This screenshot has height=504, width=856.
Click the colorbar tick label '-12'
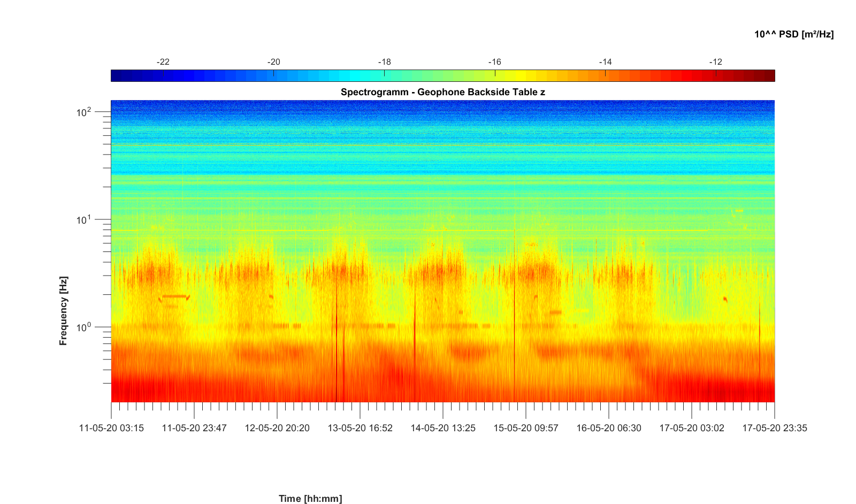[716, 62]
